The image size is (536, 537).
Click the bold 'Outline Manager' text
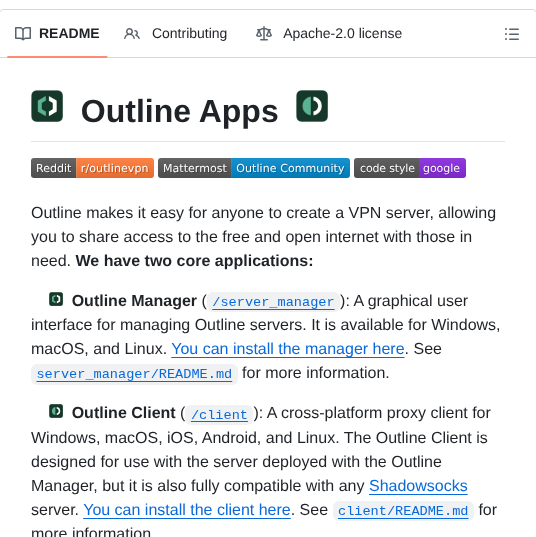tap(134, 301)
